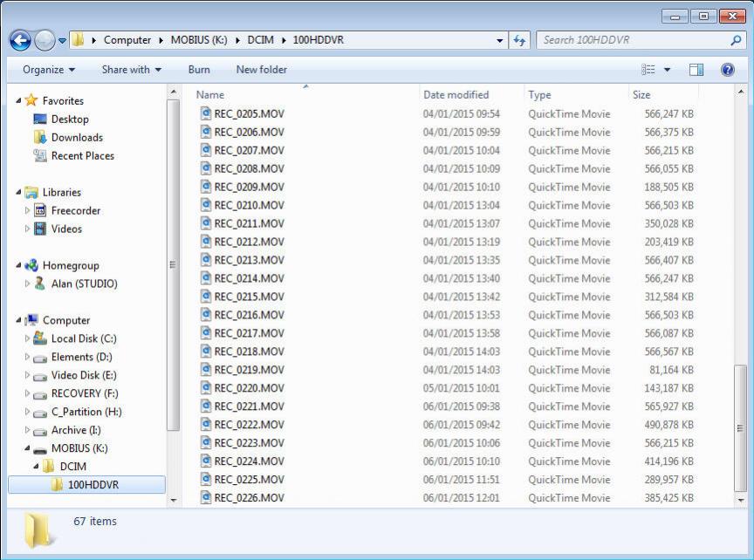
Task: Open the Downloads folder in Favorites
Action: click(x=76, y=138)
